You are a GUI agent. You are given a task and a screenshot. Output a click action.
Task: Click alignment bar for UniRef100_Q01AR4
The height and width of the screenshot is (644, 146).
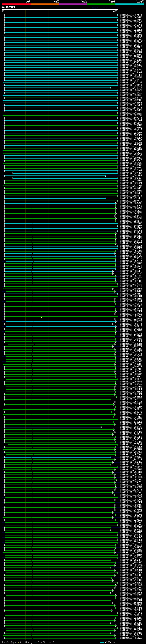tap(55, 176)
